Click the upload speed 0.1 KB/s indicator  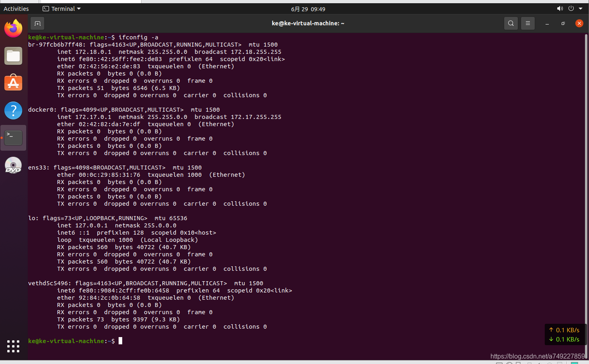coord(564,330)
